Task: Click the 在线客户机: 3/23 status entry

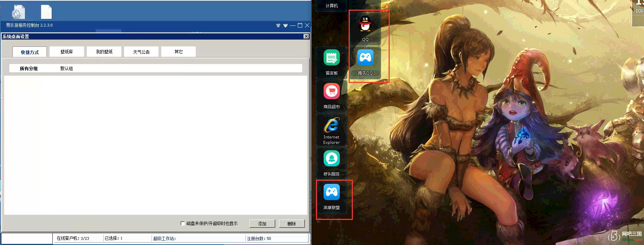Action: [73, 238]
